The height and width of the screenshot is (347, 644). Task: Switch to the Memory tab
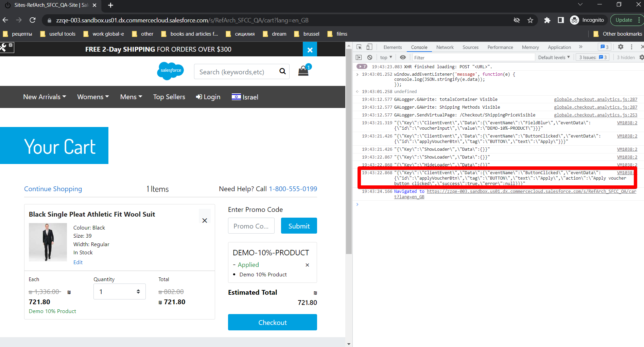point(530,47)
